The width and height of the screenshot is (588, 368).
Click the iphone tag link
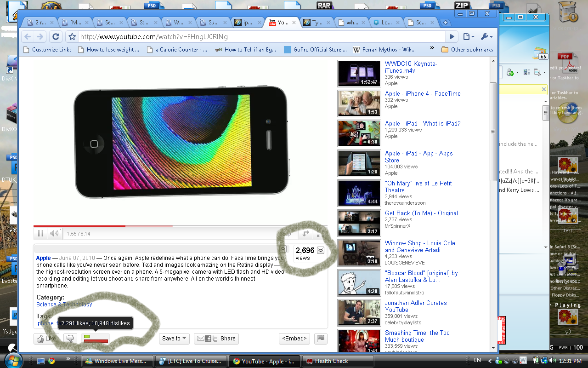[x=45, y=323]
